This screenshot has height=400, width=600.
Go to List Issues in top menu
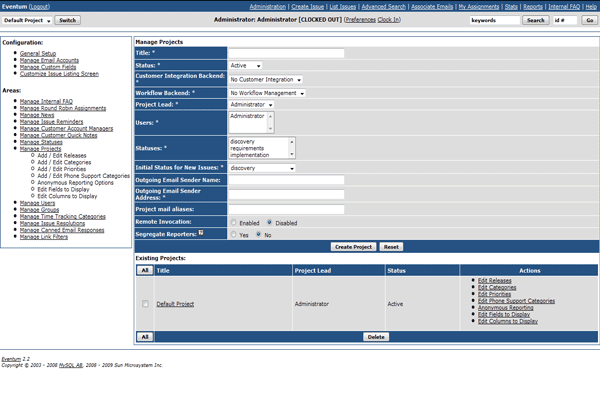[343, 7]
